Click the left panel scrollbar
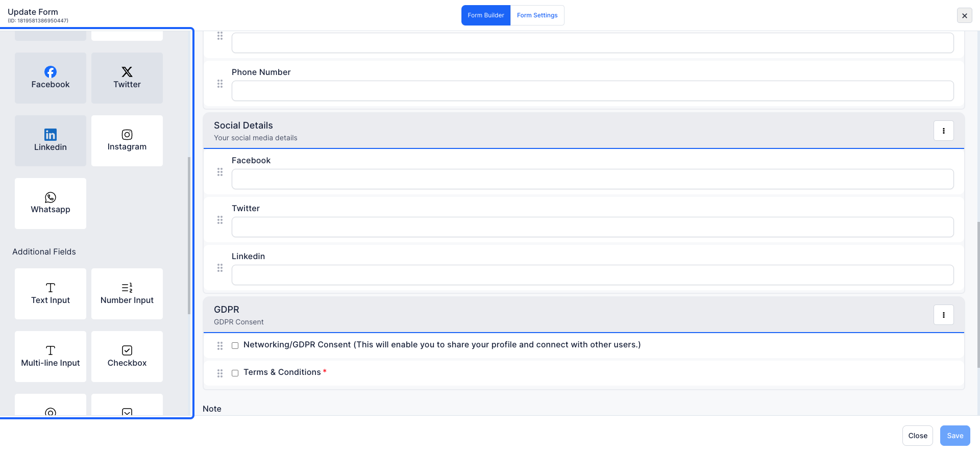 point(189,236)
